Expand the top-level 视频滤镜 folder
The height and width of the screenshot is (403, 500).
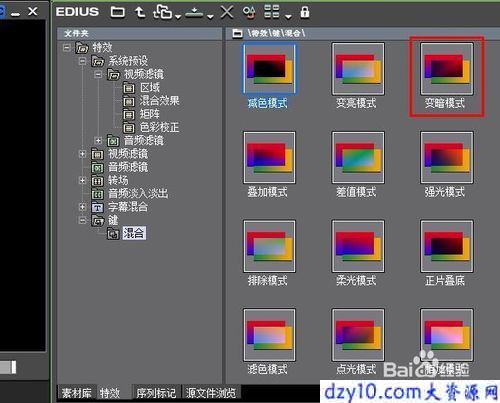point(82,154)
